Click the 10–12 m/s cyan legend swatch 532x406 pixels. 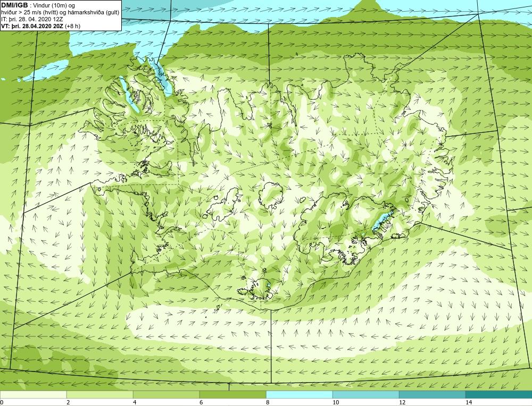pos(366,394)
